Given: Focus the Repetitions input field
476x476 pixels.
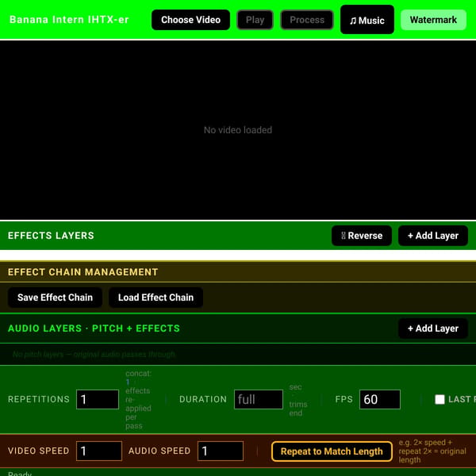Looking at the screenshot, I should pos(98,400).
